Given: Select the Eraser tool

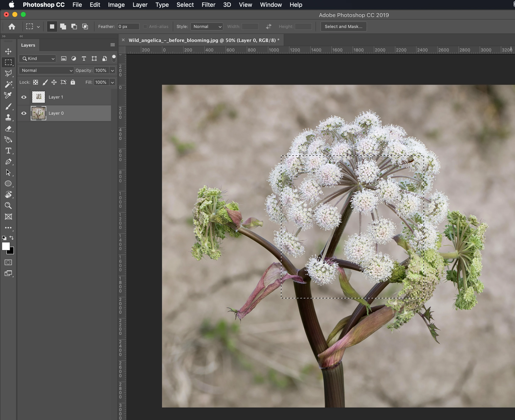Looking at the screenshot, I should [x=8, y=128].
